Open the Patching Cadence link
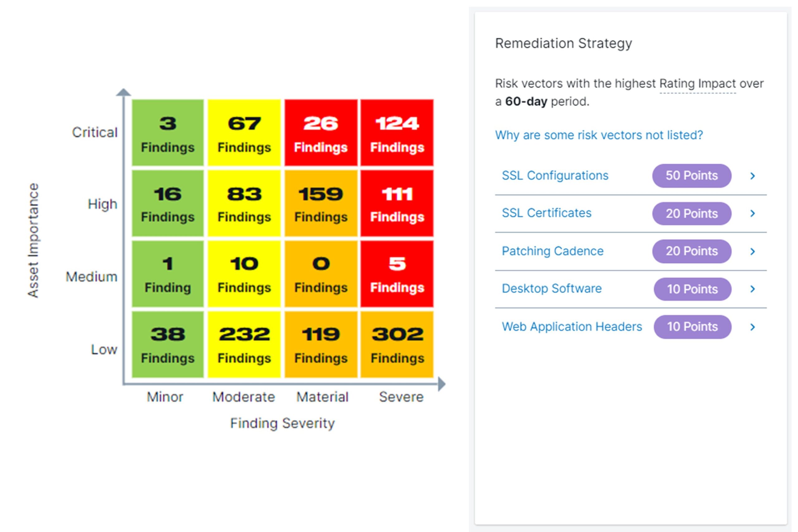Screen dimensions: 798x532 click(x=552, y=251)
